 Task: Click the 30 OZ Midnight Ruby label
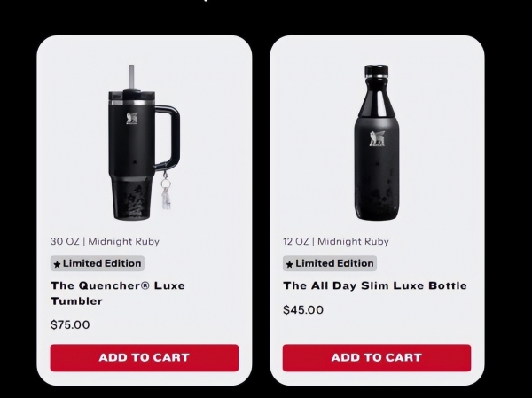click(105, 242)
